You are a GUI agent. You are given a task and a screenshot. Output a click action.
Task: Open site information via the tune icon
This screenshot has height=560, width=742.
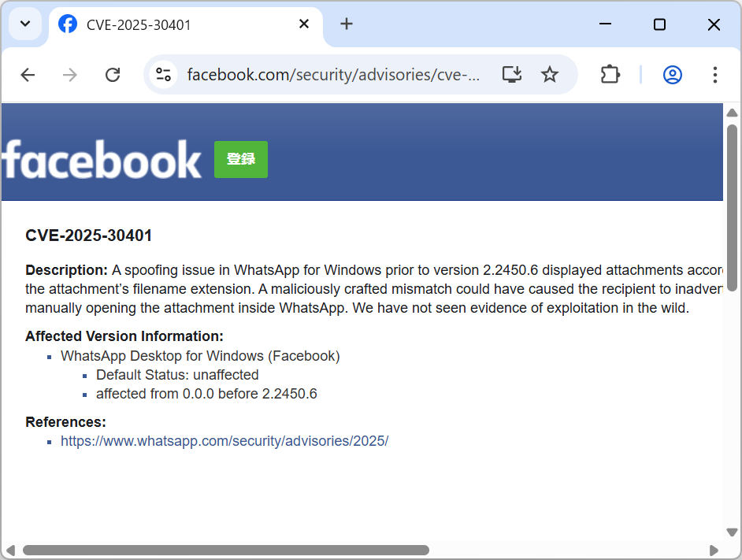point(164,74)
